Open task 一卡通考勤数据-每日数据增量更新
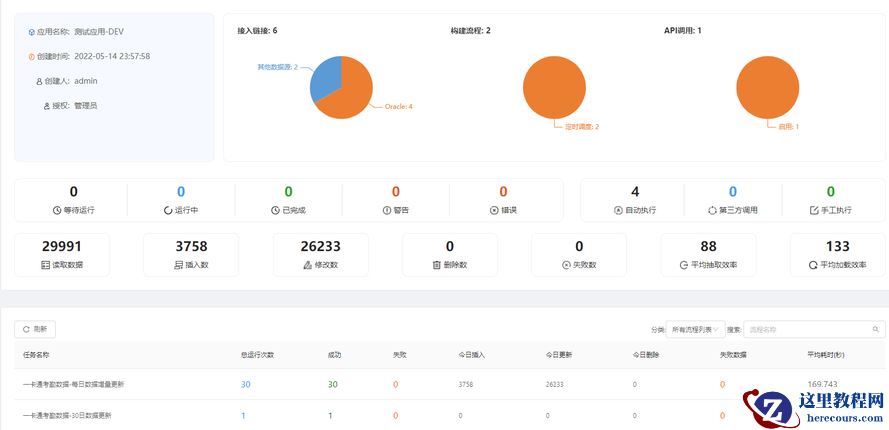This screenshot has height=430, width=889. click(74, 385)
